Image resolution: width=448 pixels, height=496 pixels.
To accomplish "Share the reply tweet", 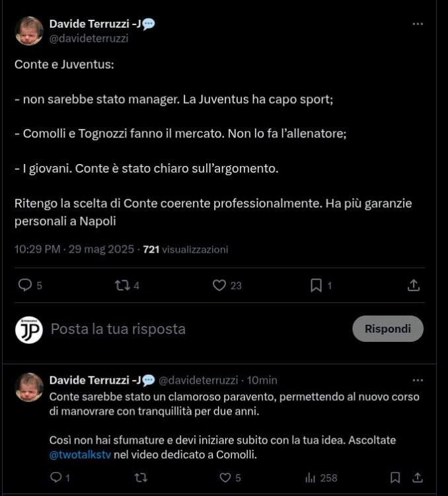I will (x=418, y=477).
